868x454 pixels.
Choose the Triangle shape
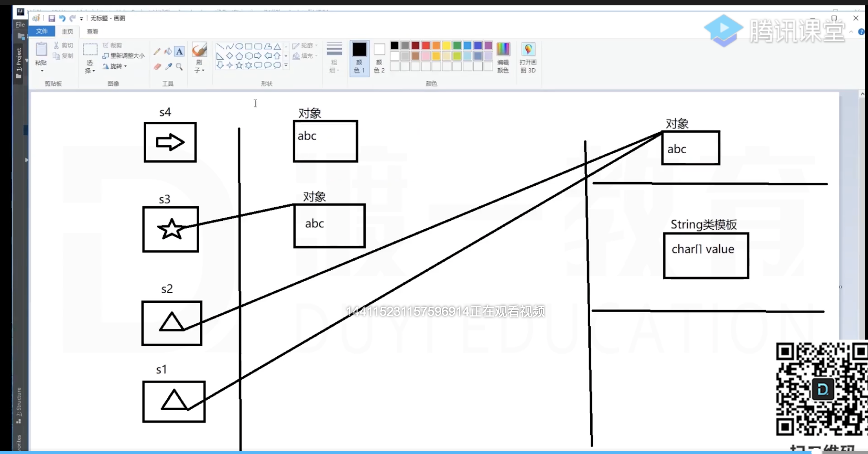[x=277, y=46]
